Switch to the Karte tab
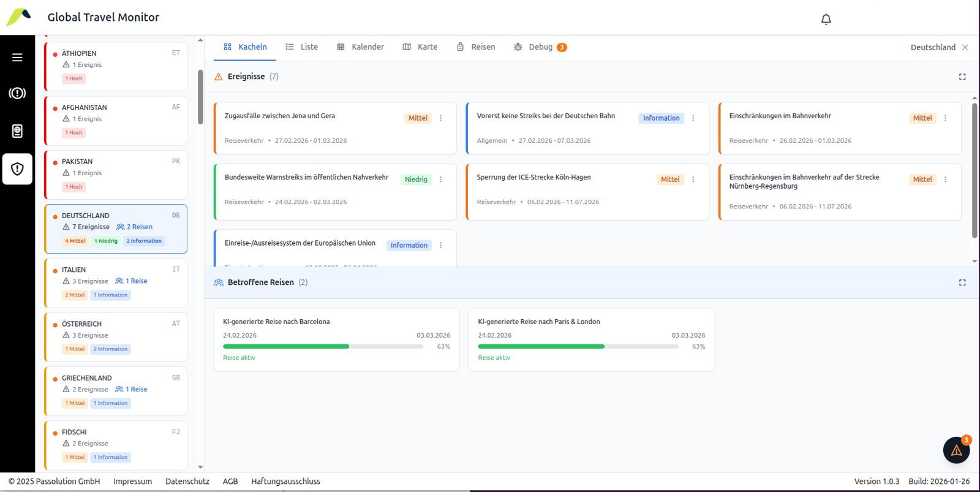 point(420,47)
